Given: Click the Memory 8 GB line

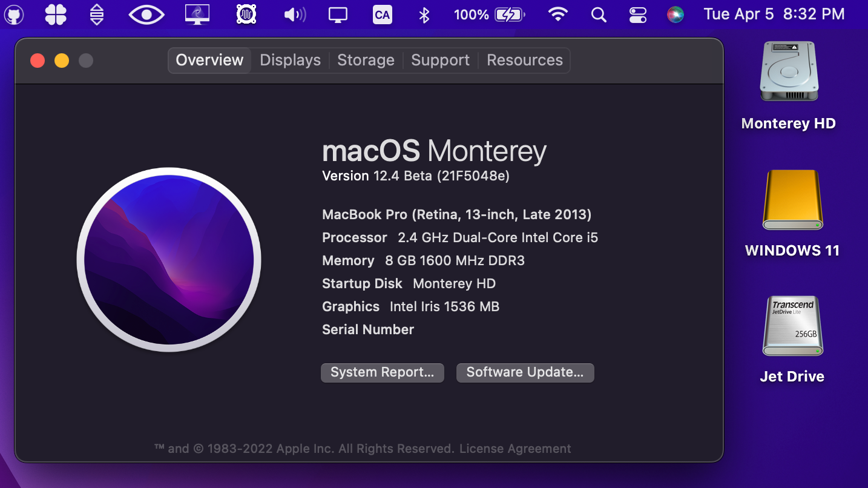Looking at the screenshot, I should click(423, 260).
